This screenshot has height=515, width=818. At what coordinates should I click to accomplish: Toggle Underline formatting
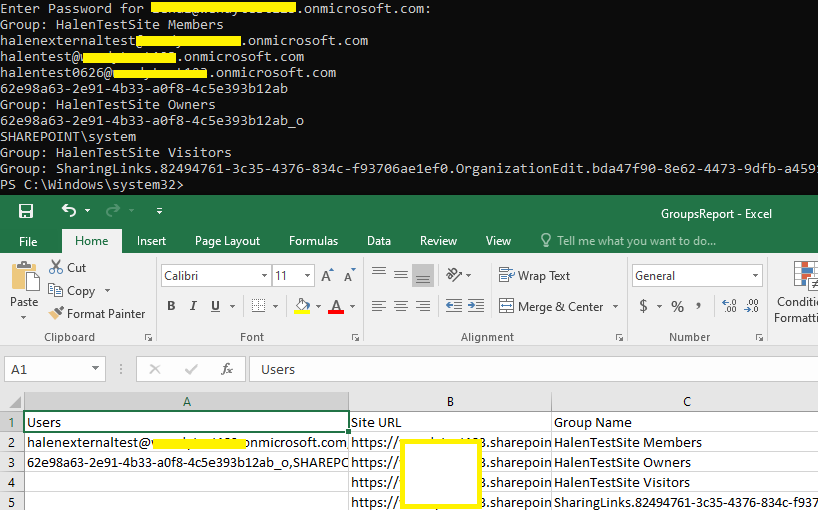tap(215, 306)
